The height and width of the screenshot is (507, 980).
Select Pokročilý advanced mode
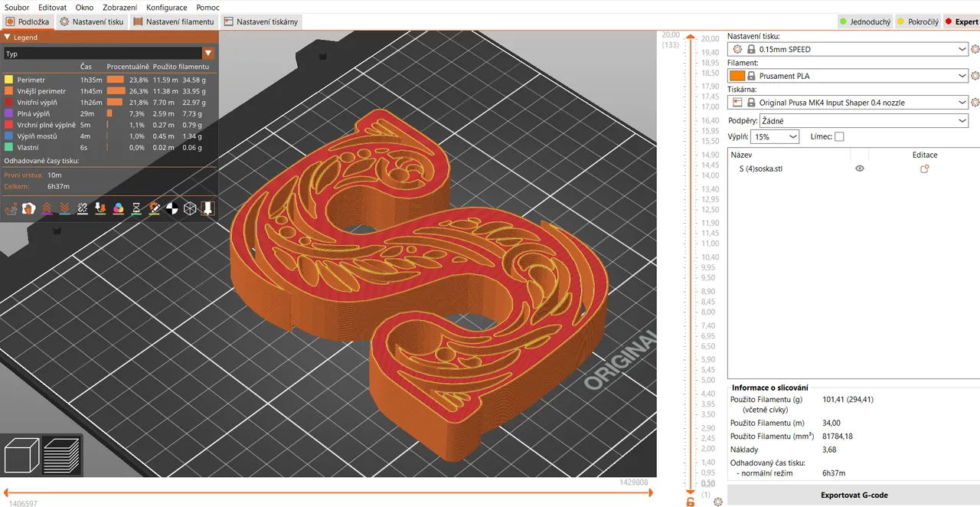click(x=917, y=21)
